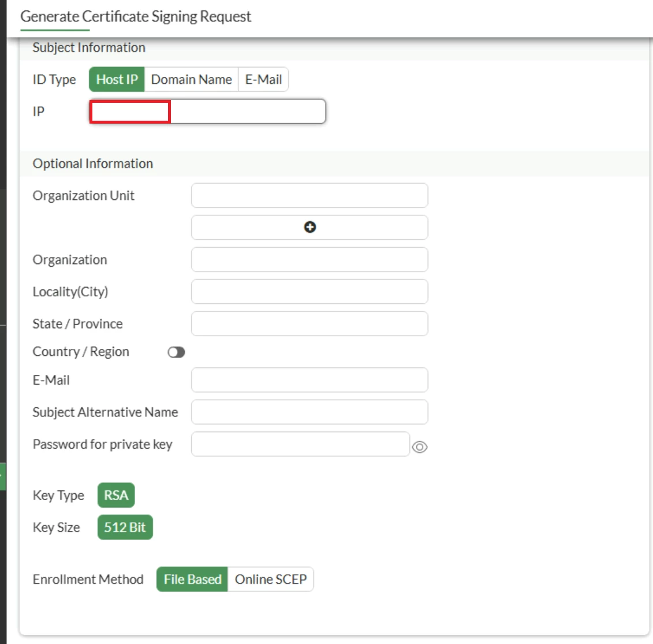The image size is (653, 644).
Task: Toggle the Country / Region switch
Action: (x=176, y=352)
